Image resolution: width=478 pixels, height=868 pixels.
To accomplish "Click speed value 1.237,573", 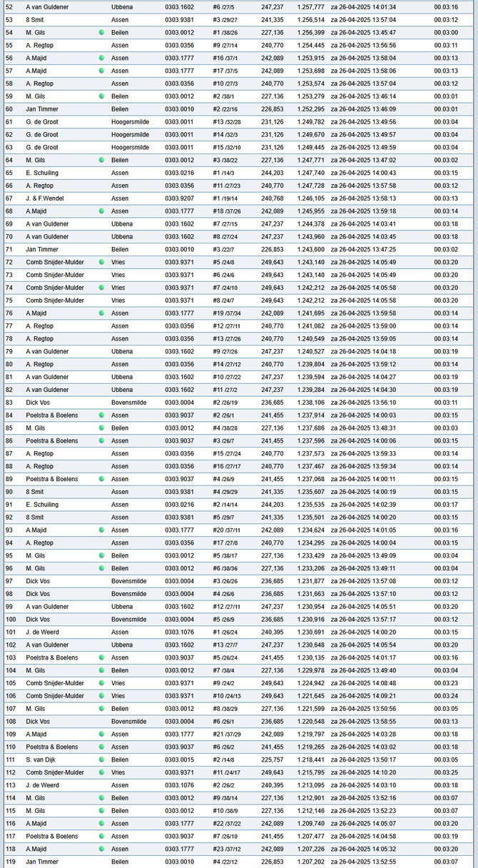I will click(x=310, y=453).
